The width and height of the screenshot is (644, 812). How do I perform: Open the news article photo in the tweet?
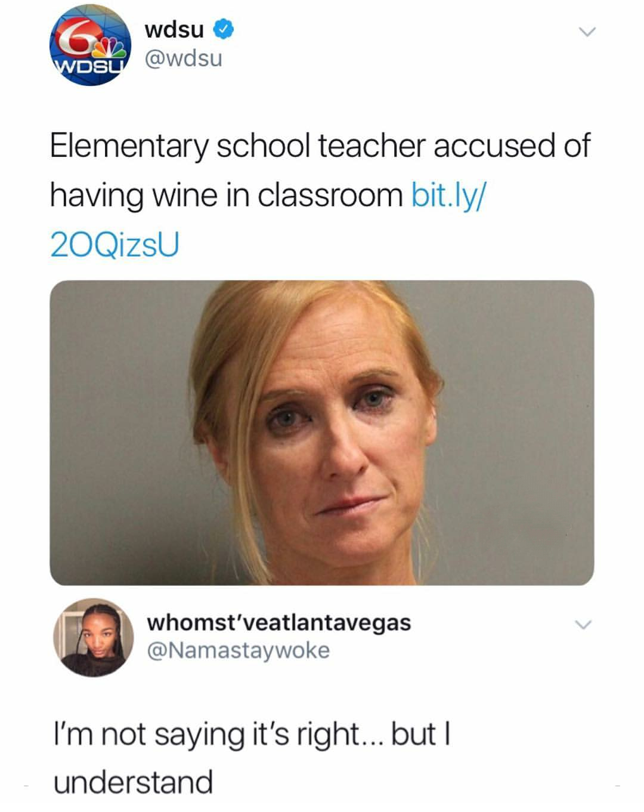(x=322, y=433)
